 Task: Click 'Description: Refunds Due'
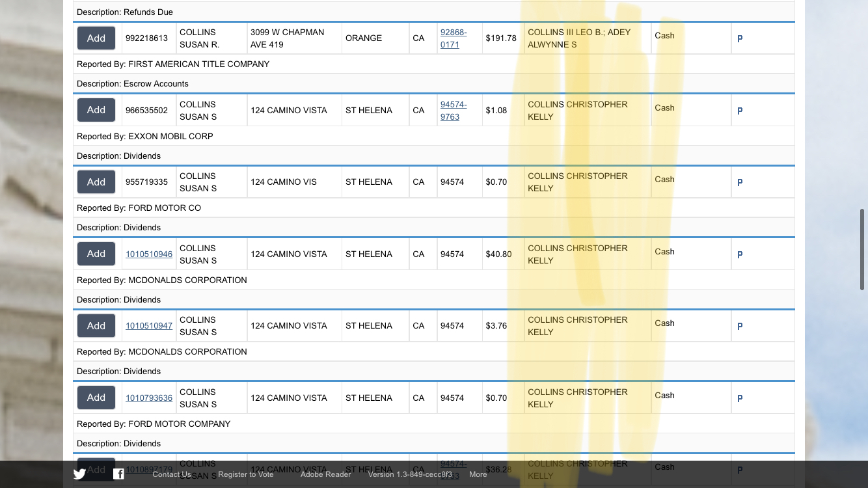click(125, 12)
